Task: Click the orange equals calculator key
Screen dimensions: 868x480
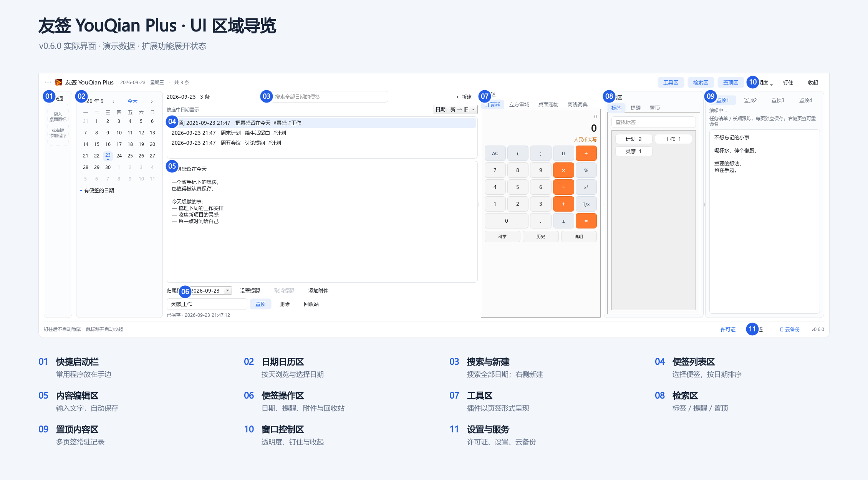Action: 586,221
